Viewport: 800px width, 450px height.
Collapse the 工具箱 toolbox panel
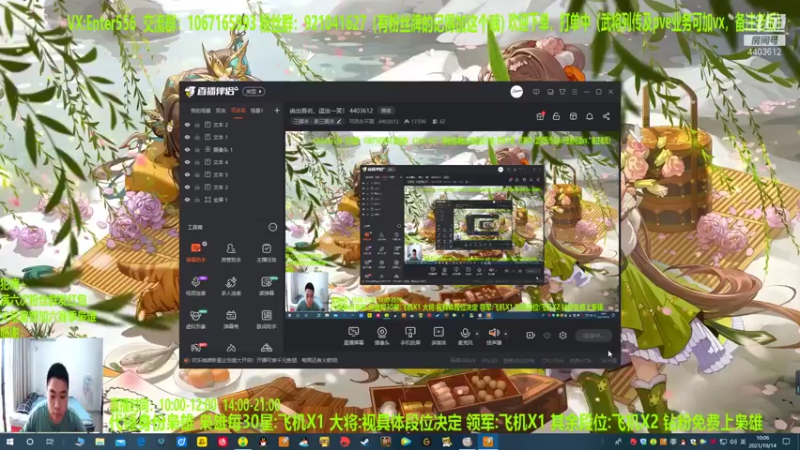pos(272,227)
